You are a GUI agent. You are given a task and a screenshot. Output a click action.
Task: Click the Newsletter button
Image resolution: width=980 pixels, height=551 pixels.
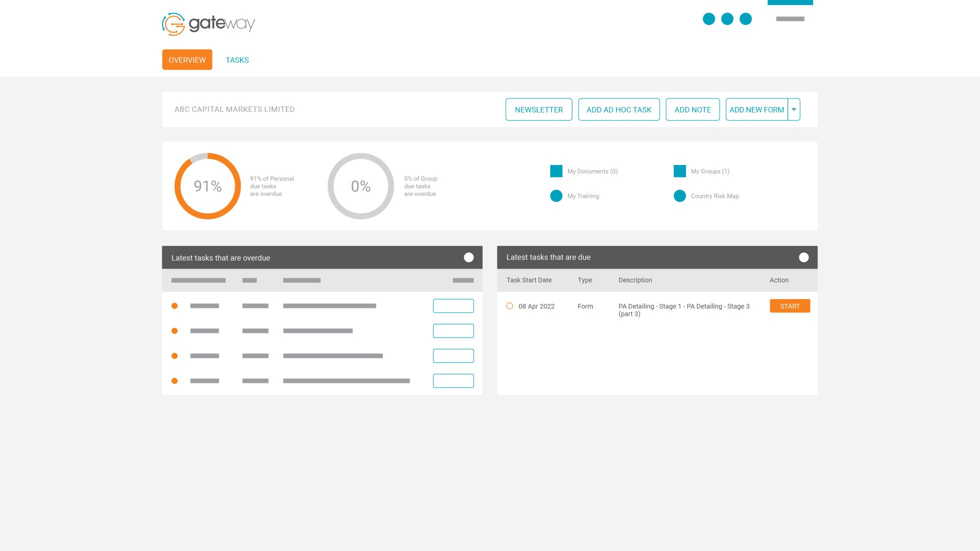538,109
